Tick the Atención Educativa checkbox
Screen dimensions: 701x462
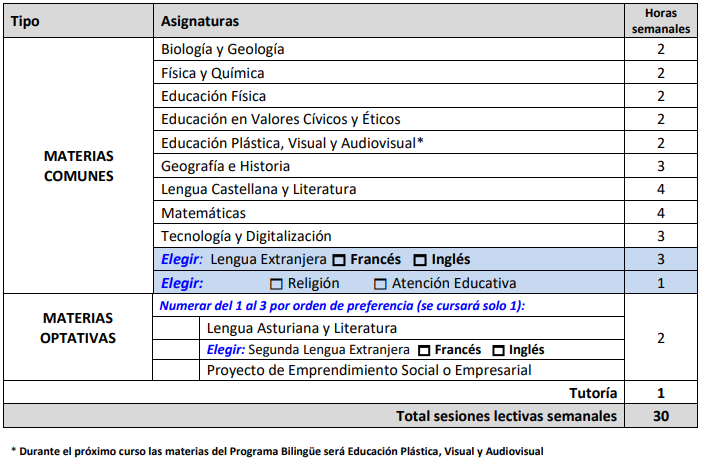tap(380, 284)
